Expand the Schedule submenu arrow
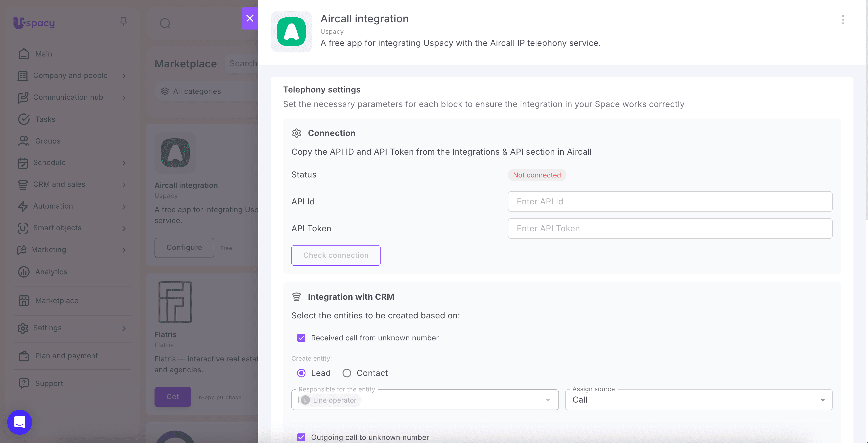 [x=124, y=163]
